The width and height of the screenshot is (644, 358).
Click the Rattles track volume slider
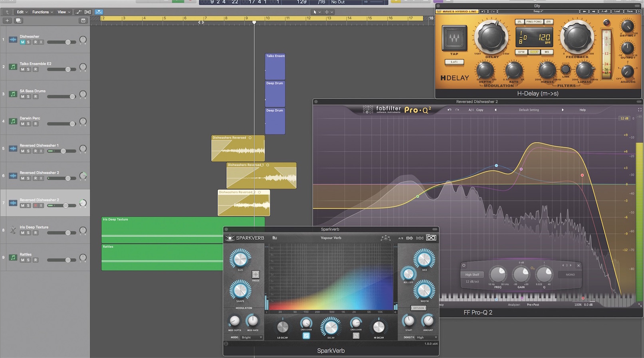click(x=61, y=260)
